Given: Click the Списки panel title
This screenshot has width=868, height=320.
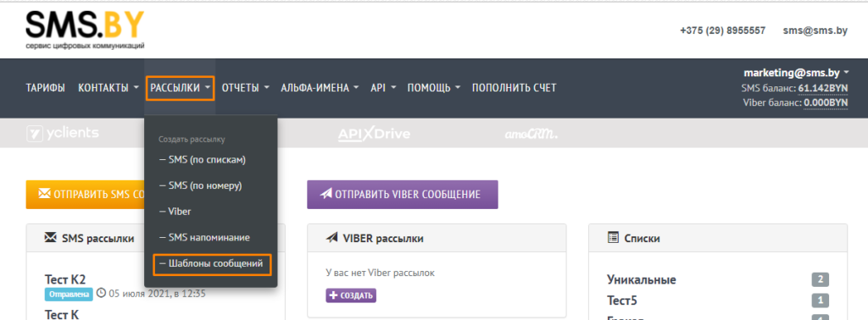Looking at the screenshot, I should point(643,239).
